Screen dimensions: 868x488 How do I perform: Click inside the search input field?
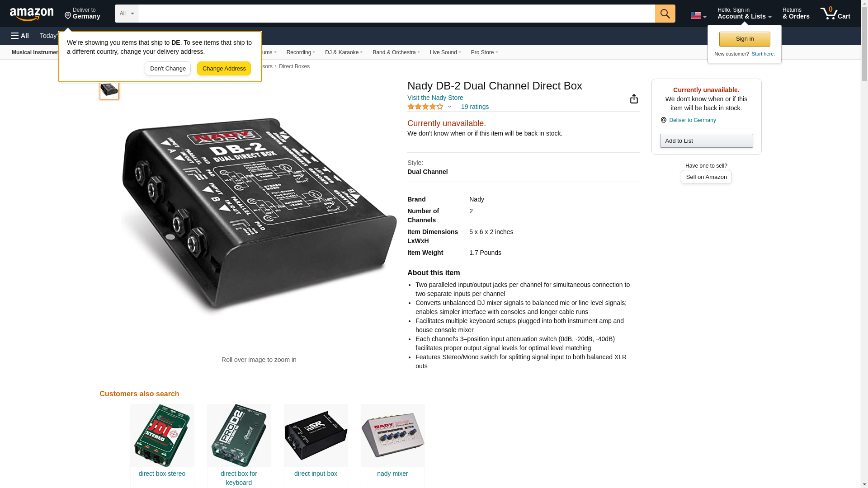(396, 14)
